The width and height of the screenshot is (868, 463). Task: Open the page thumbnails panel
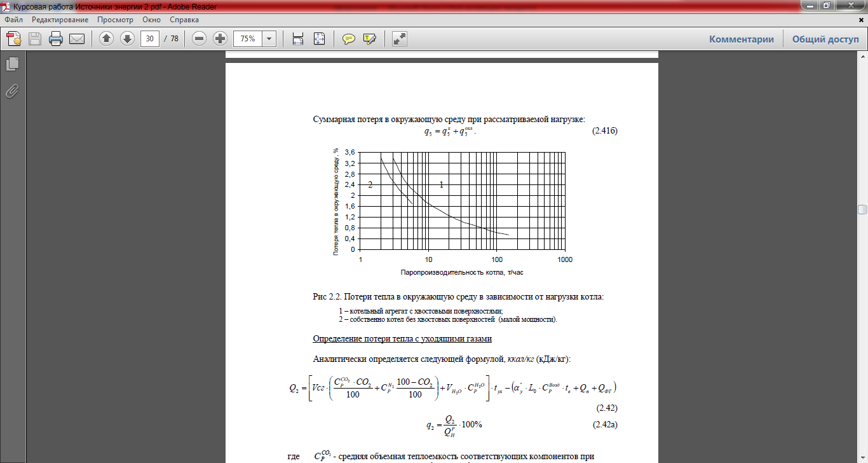(x=12, y=64)
